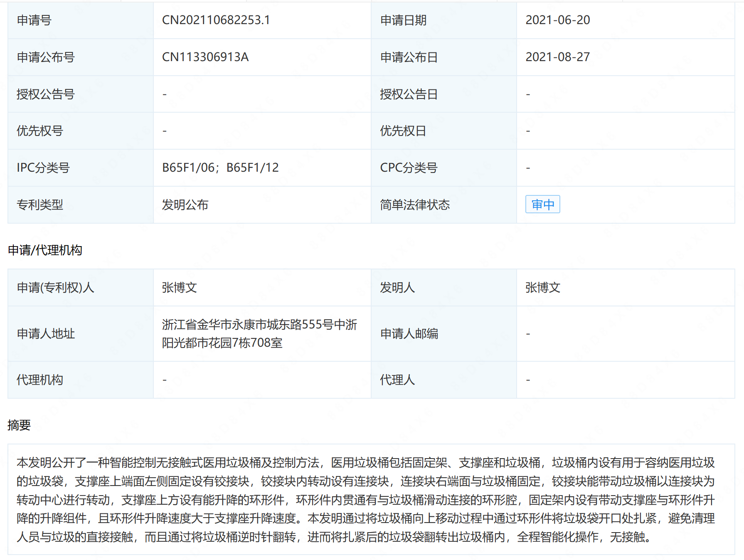
Task: Open applicant 张博文 next to 申请(专利权)人
Action: tap(179, 287)
